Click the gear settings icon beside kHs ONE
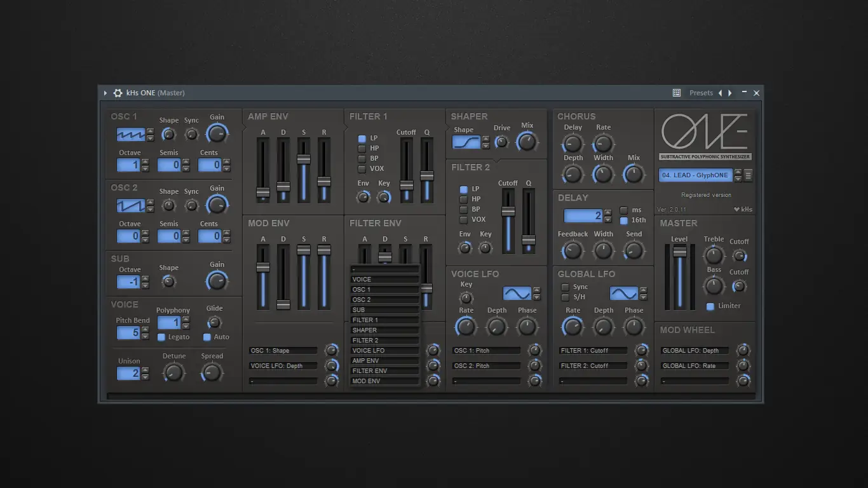The image size is (868, 488). [118, 93]
